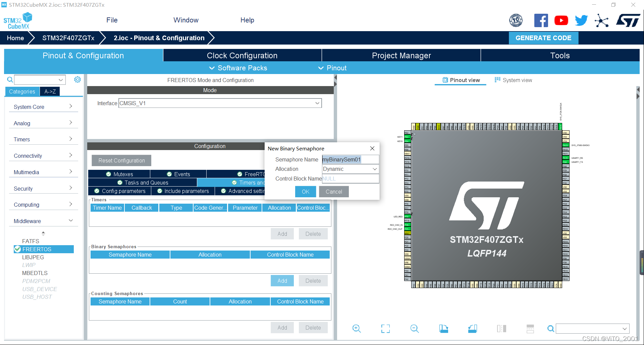644x345 pixels.
Task: Click the collapse arrows above FATFS
Action: coord(43,233)
